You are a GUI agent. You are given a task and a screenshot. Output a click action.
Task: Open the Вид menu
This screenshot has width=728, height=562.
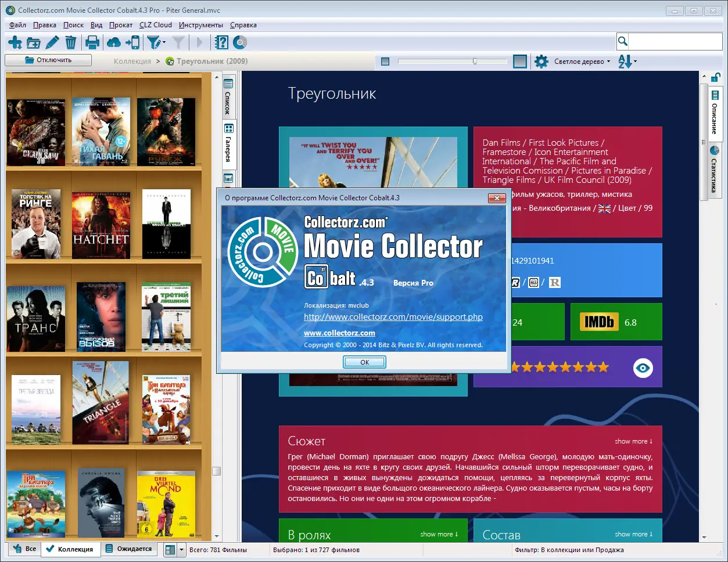pos(96,25)
